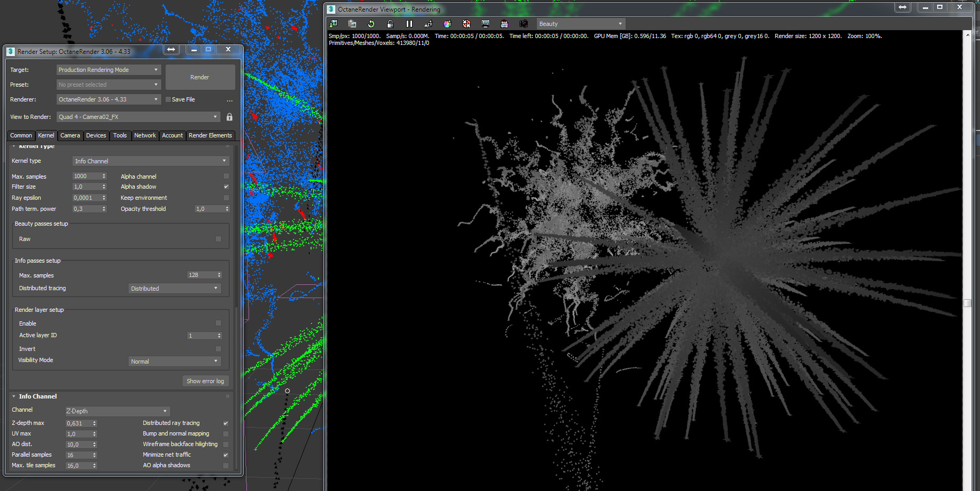Select the red-and-white material picker icon
The height and width of the screenshot is (491, 980).
466,24
